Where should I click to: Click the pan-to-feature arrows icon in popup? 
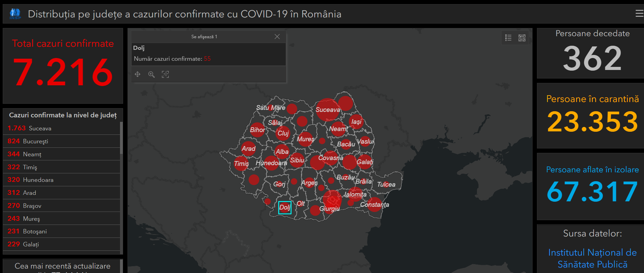(138, 74)
